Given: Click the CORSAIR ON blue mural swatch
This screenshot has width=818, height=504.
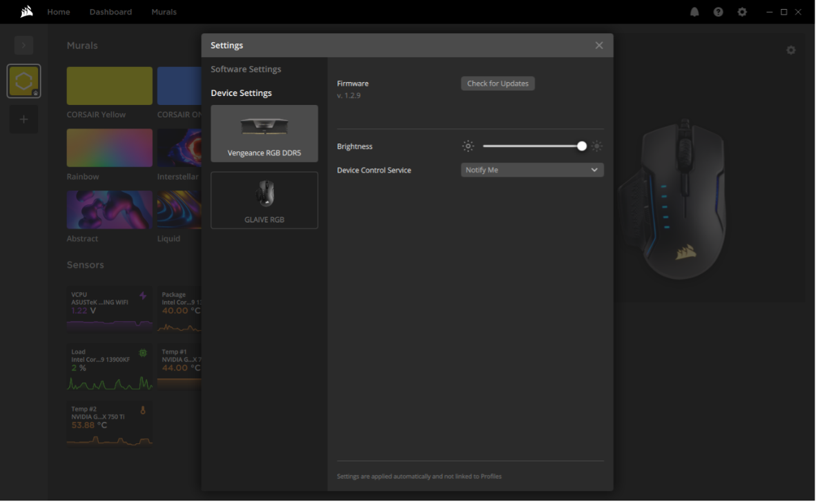Looking at the screenshot, I should pos(180,86).
